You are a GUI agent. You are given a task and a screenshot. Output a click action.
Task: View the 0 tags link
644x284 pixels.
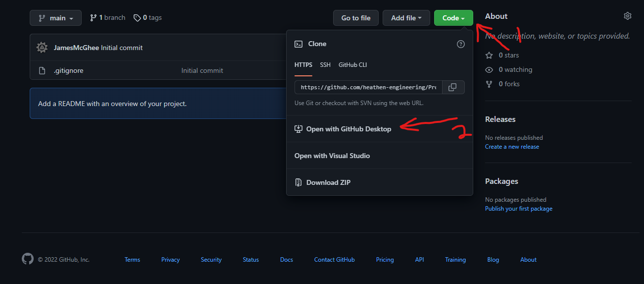(148, 17)
